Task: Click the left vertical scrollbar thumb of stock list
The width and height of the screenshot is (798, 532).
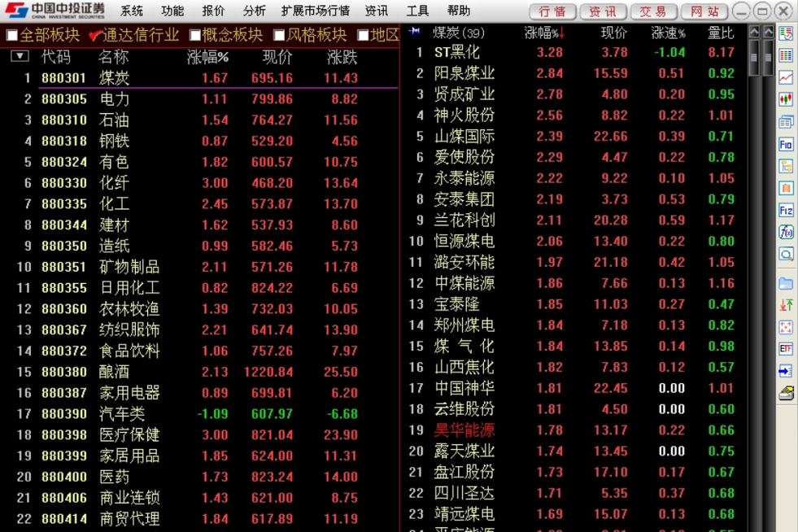Action: coord(754,57)
